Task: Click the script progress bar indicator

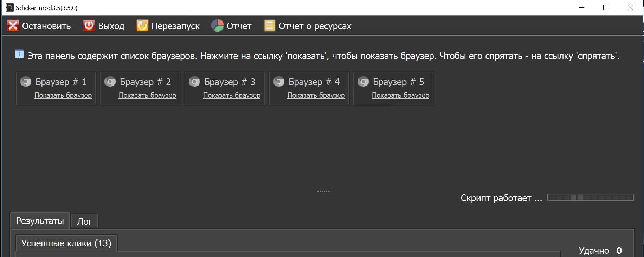Action: (x=591, y=198)
